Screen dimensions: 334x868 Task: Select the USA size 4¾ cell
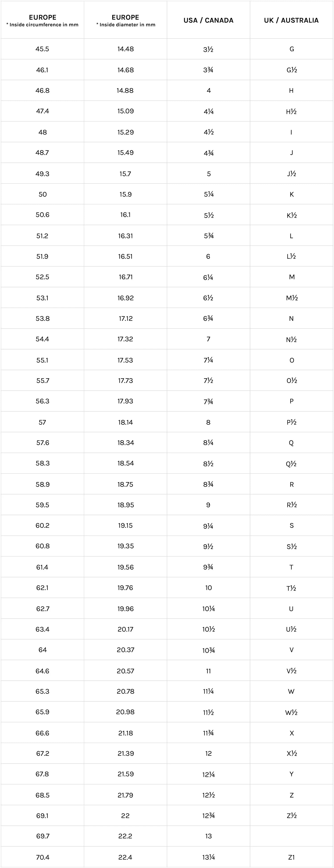click(208, 153)
